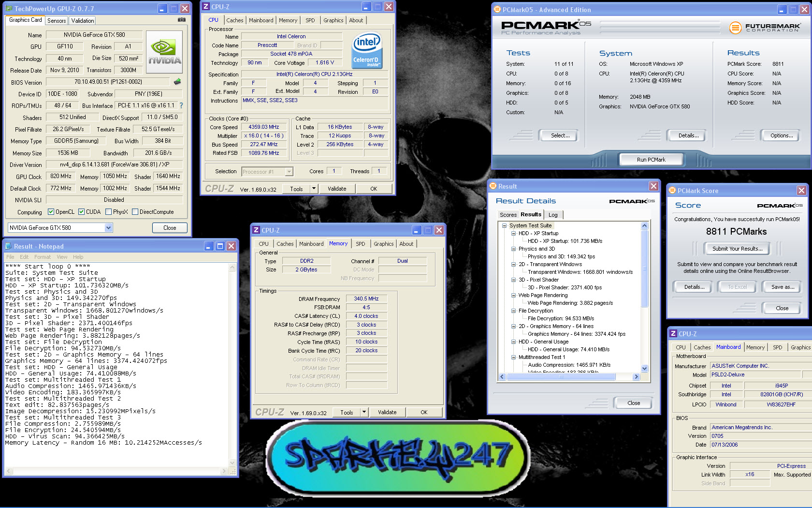Click the GPU-Z title bar application icon
812x508 pixels.
[9, 9]
